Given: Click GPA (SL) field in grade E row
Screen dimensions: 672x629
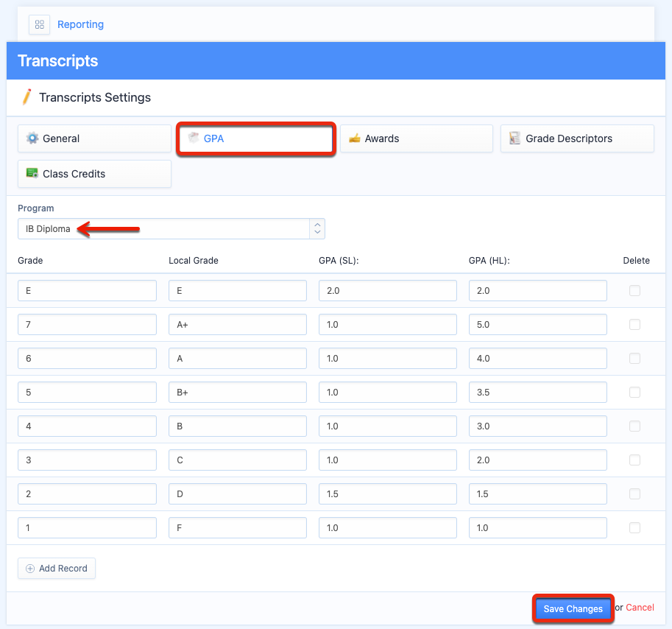Looking at the screenshot, I should tap(388, 291).
